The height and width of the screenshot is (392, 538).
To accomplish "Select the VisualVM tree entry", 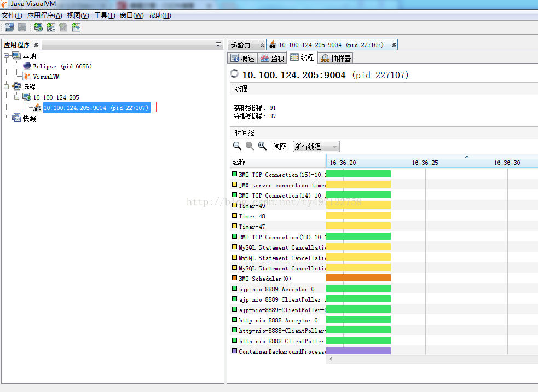I will 47,77.
